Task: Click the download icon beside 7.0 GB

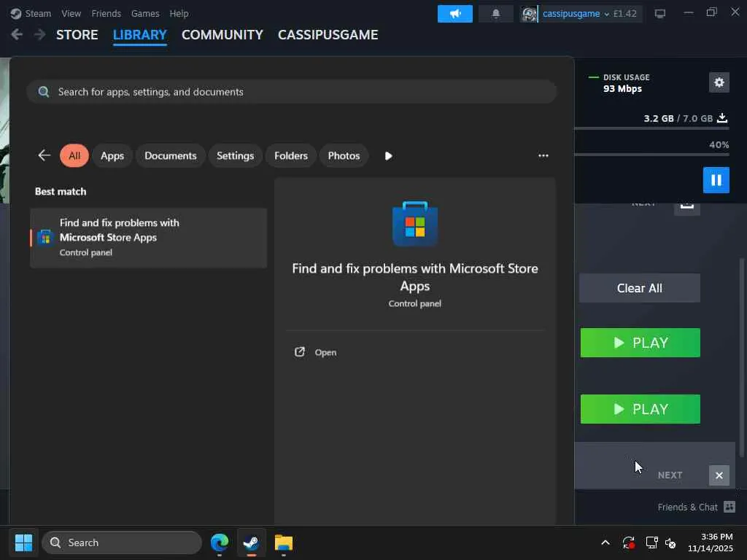Action: 722,117
